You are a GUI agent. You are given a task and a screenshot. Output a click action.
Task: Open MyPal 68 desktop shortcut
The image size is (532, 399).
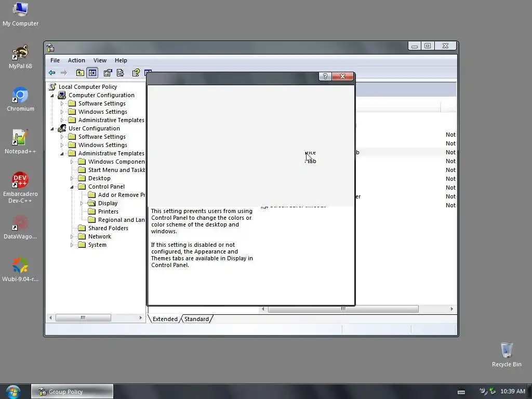pos(20,57)
